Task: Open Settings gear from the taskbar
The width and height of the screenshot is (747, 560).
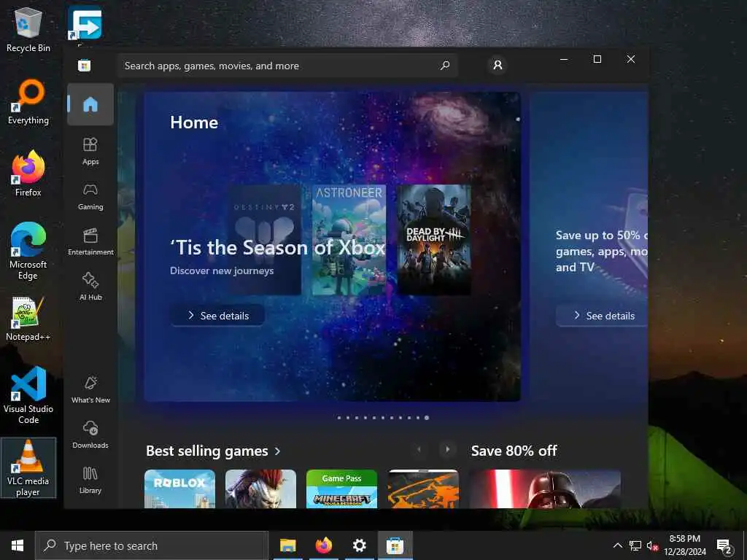Action: coord(359,545)
